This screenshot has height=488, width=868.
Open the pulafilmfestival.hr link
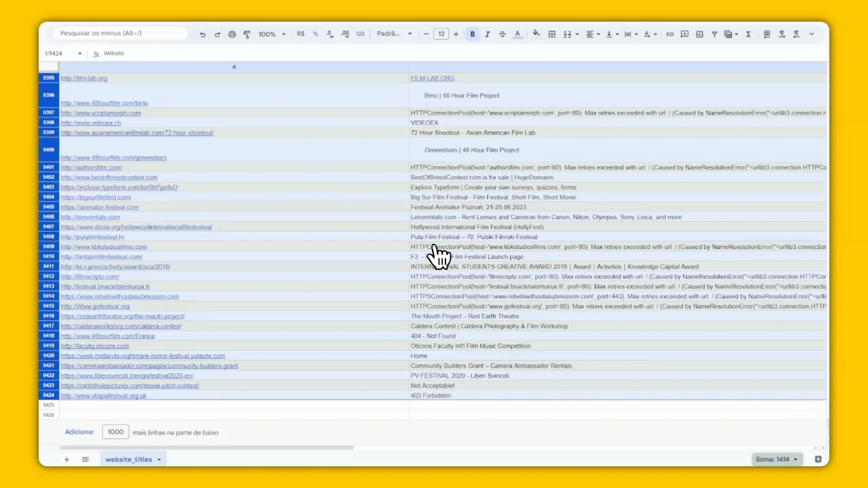coord(92,237)
